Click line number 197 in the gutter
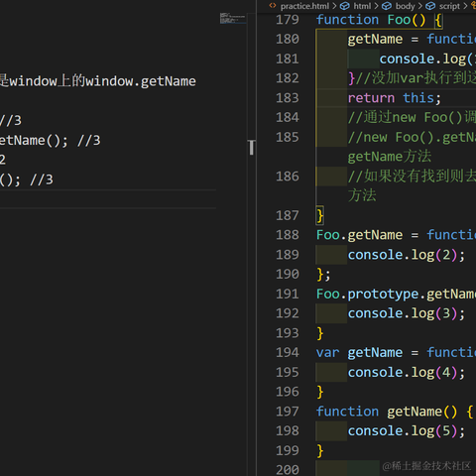Screen dimensions: 476x476 coord(288,412)
